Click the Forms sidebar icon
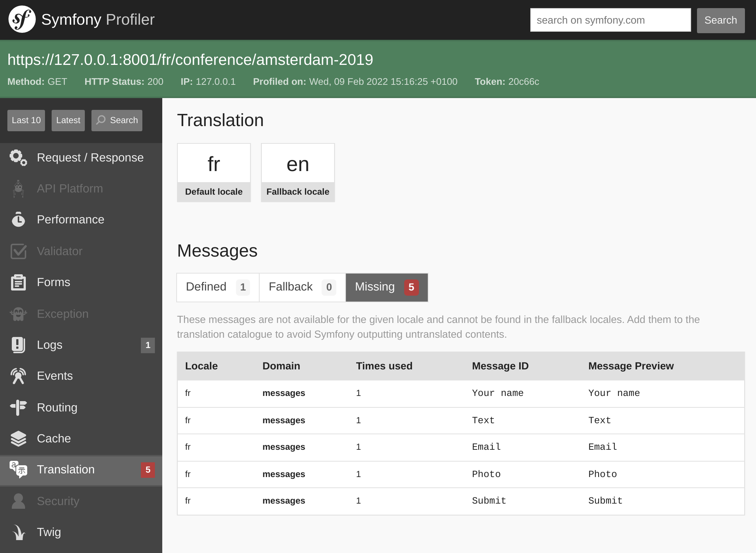The height and width of the screenshot is (553, 756). (x=18, y=282)
